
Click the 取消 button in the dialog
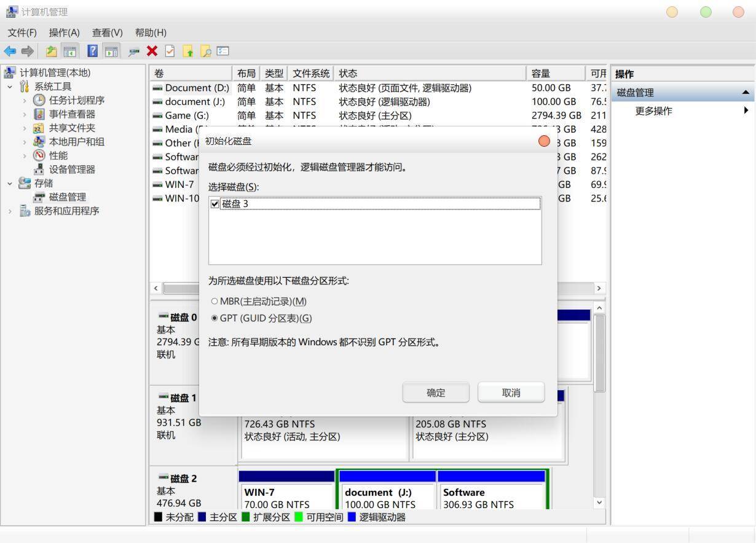tap(511, 393)
